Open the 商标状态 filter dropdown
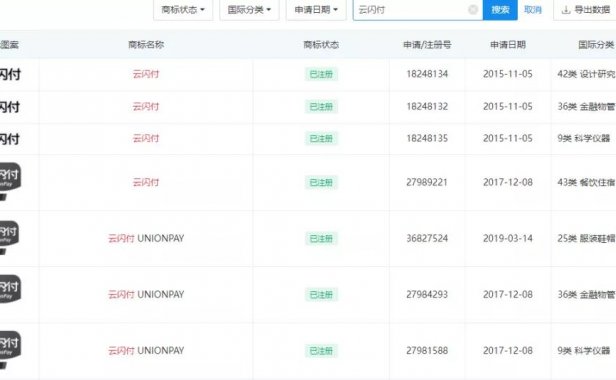 (x=183, y=10)
